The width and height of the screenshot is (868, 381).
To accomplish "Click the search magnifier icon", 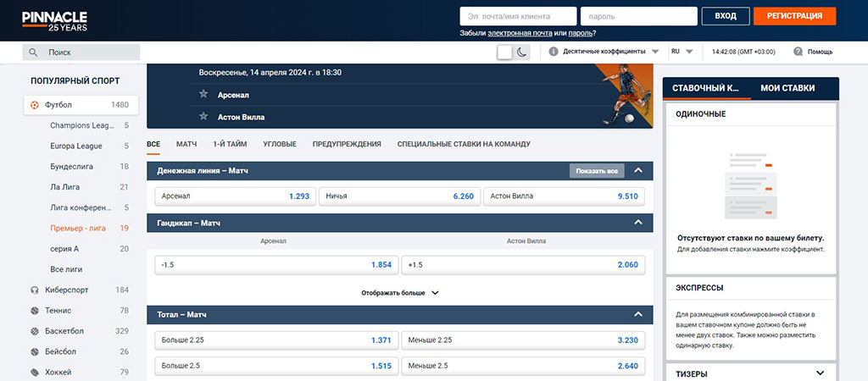I will click(33, 52).
